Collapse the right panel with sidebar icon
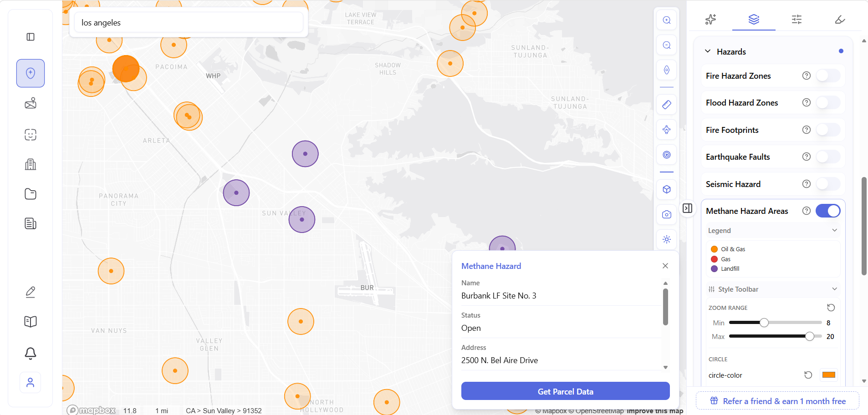Viewport: 868px width, 415px height. [x=688, y=208]
